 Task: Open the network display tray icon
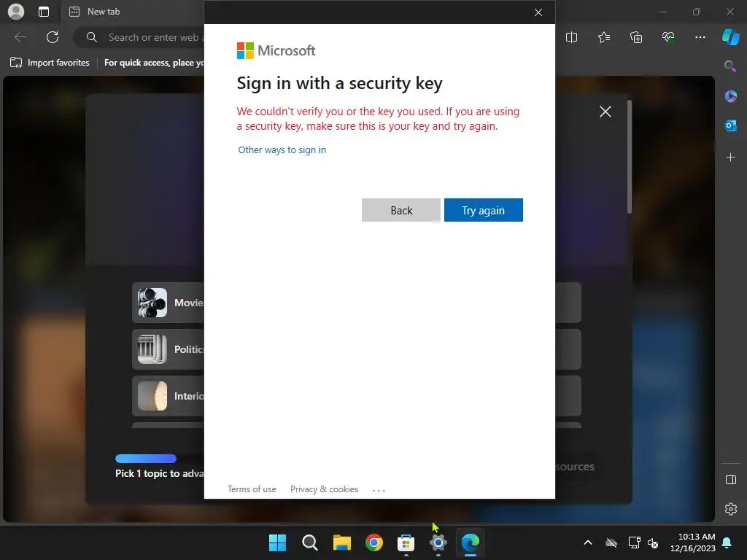click(634, 542)
